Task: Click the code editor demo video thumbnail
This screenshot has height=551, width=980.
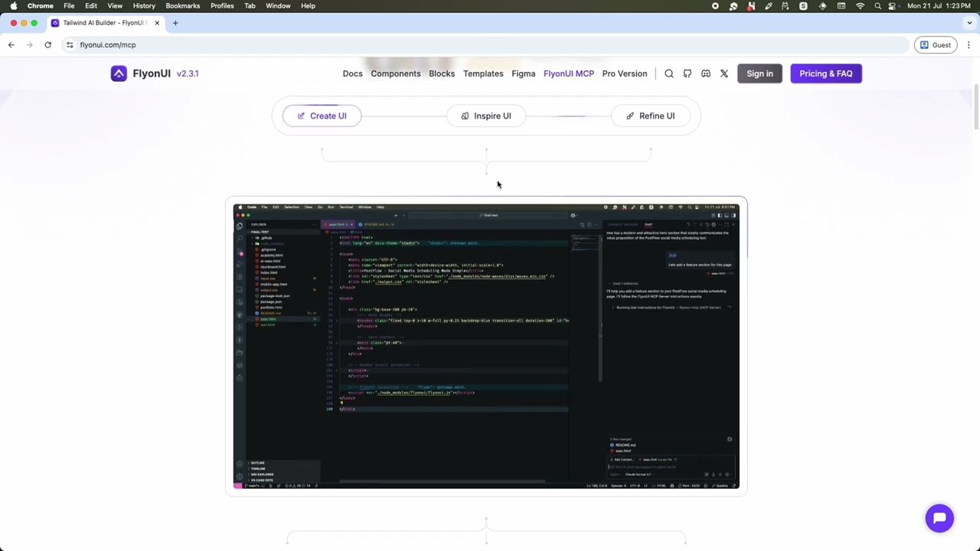Action: 486,346
